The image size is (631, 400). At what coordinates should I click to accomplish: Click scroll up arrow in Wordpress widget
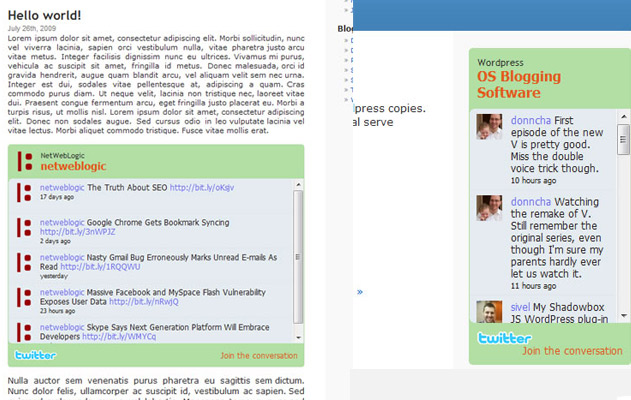[x=624, y=117]
